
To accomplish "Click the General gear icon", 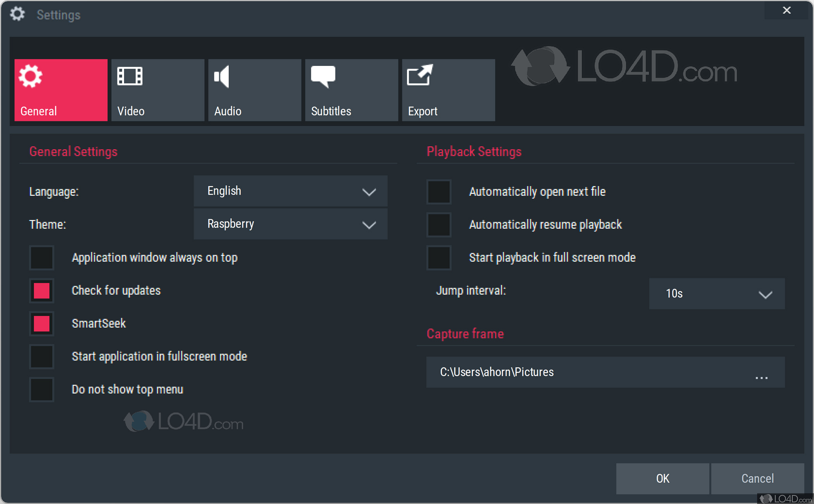I will pyautogui.click(x=31, y=76).
